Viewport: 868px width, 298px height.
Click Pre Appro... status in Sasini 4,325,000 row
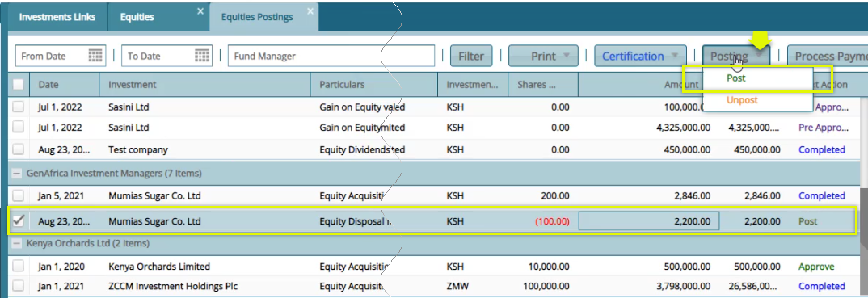pyautogui.click(x=824, y=128)
